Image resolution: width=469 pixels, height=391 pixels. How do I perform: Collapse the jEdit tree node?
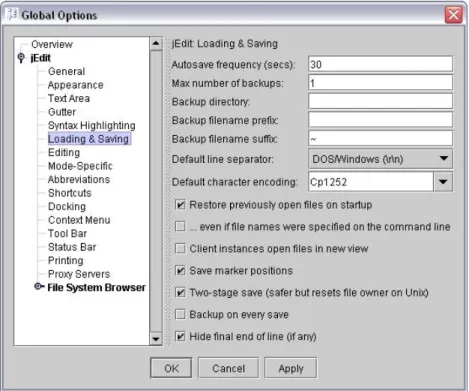pyautogui.click(x=21, y=58)
